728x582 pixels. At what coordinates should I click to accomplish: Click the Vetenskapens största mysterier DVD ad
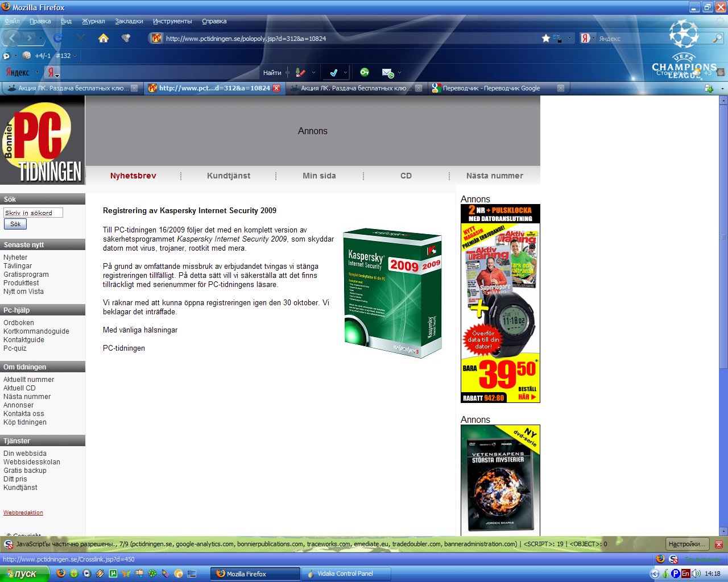click(500, 480)
